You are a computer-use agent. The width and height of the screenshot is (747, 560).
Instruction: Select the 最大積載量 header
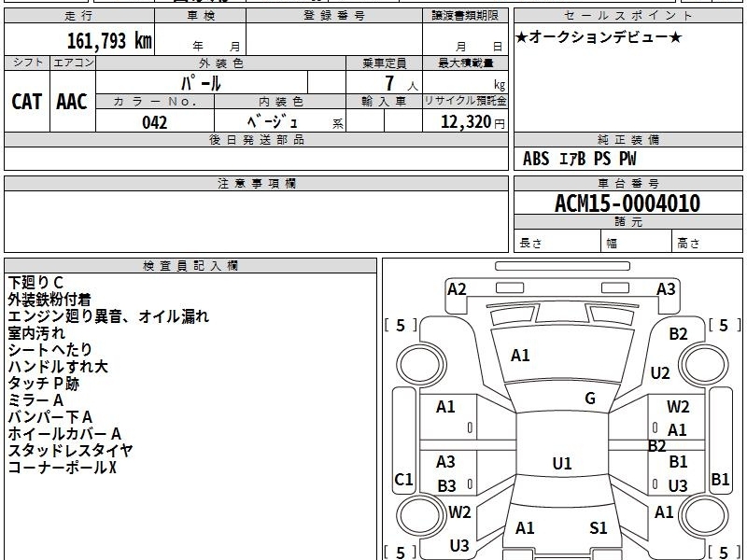click(x=465, y=63)
